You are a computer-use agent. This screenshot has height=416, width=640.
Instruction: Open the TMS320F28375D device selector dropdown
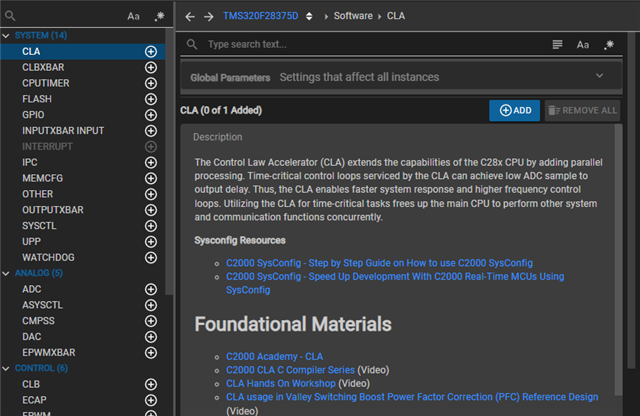(x=309, y=17)
